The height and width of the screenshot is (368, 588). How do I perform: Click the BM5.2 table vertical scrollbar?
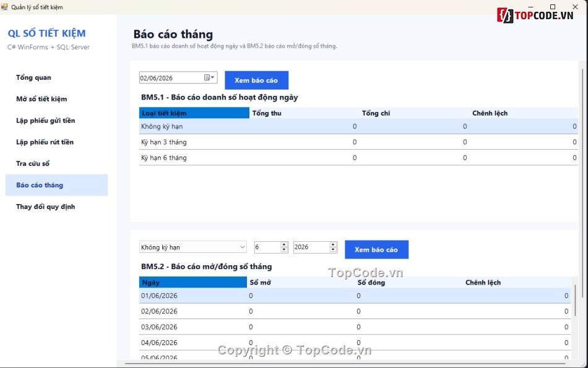[575, 300]
